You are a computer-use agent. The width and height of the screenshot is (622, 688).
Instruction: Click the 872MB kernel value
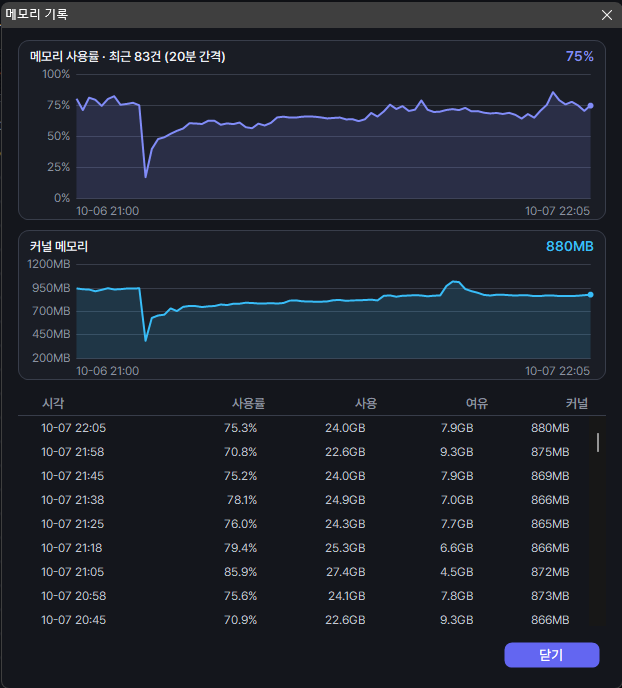(x=550, y=572)
